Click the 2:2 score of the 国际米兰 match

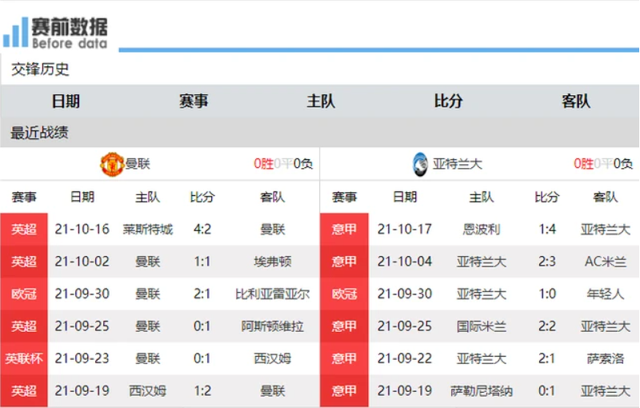547,326
